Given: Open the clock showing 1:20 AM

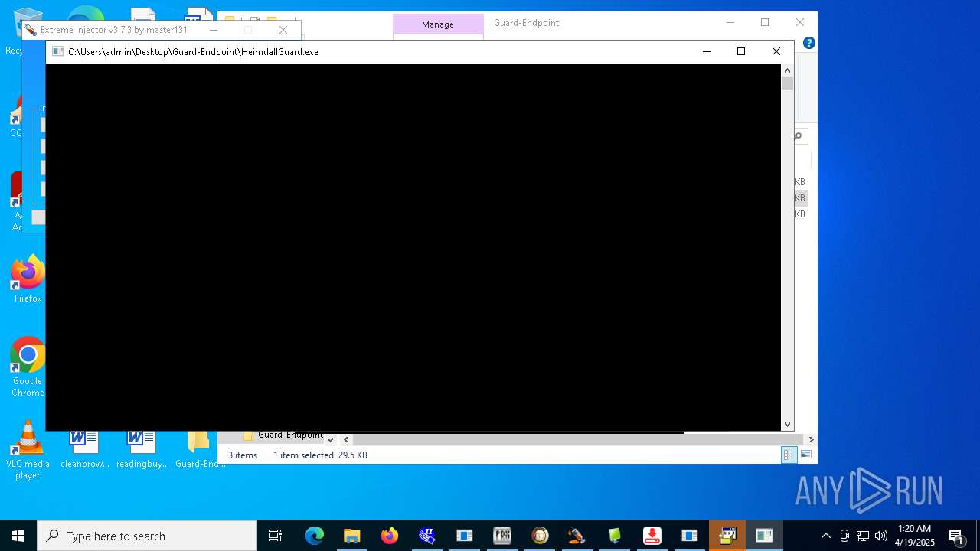Looking at the screenshot, I should click(914, 536).
